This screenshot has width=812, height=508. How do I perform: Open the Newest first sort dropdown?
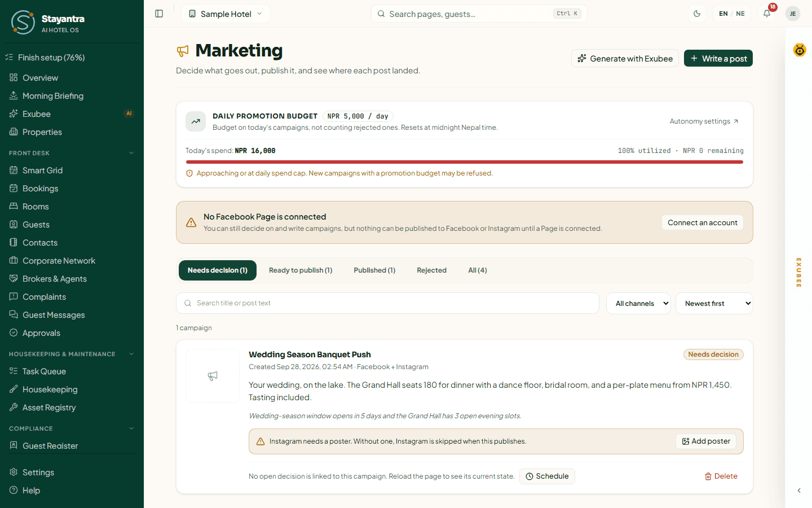714,303
